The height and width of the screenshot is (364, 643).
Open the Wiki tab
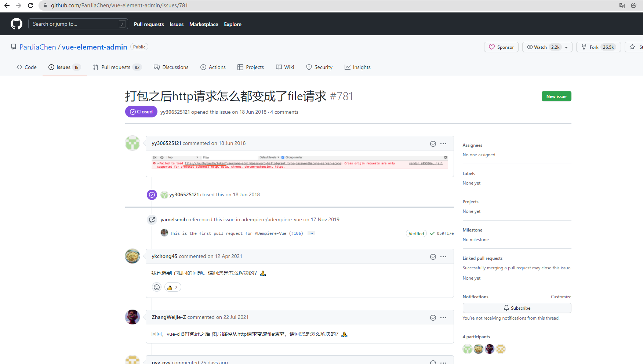[285, 67]
